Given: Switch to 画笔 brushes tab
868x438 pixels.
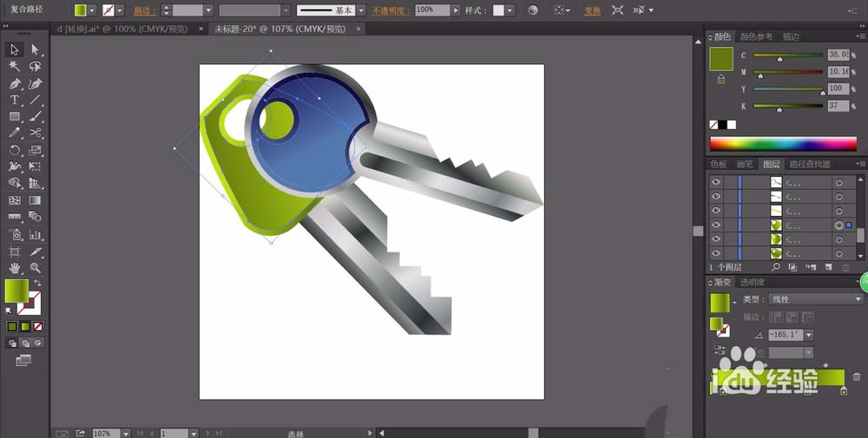Looking at the screenshot, I should [745, 164].
